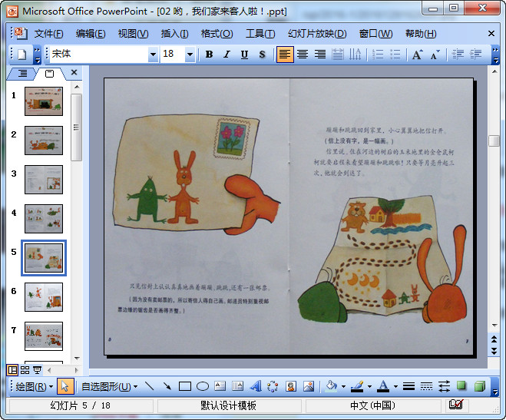Image resolution: width=506 pixels, height=420 pixels.
Task: Expand the formatting toolbar options
Action: tap(495, 55)
